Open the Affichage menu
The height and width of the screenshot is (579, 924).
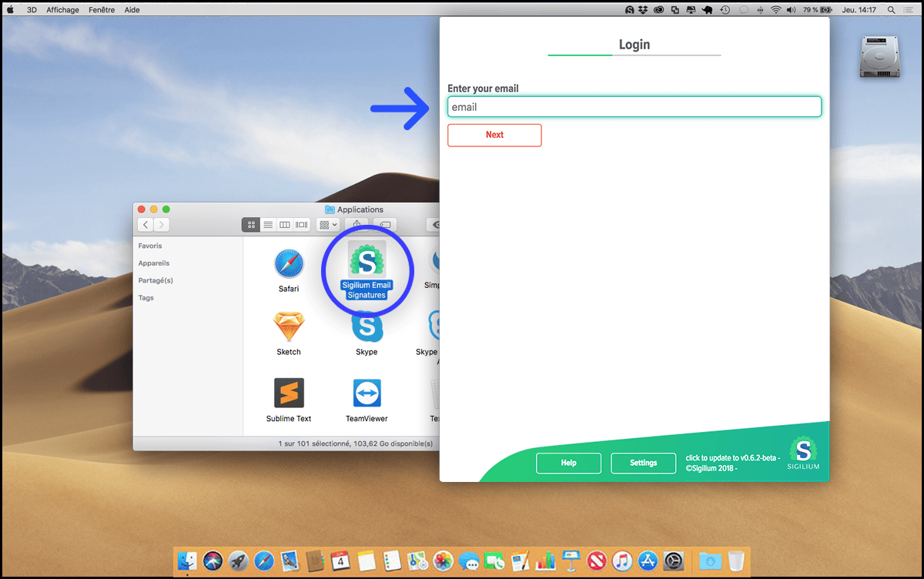pos(62,10)
